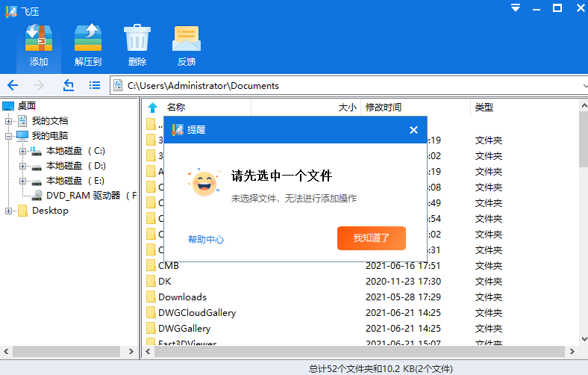This screenshot has height=375, width=588.
Task: Go back with the left arrow icon
Action: [13, 85]
